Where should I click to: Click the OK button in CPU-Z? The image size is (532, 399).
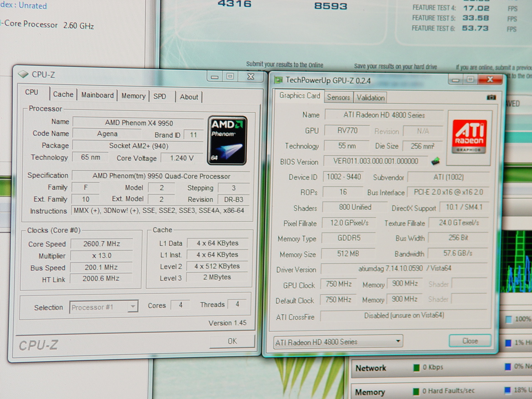232,341
